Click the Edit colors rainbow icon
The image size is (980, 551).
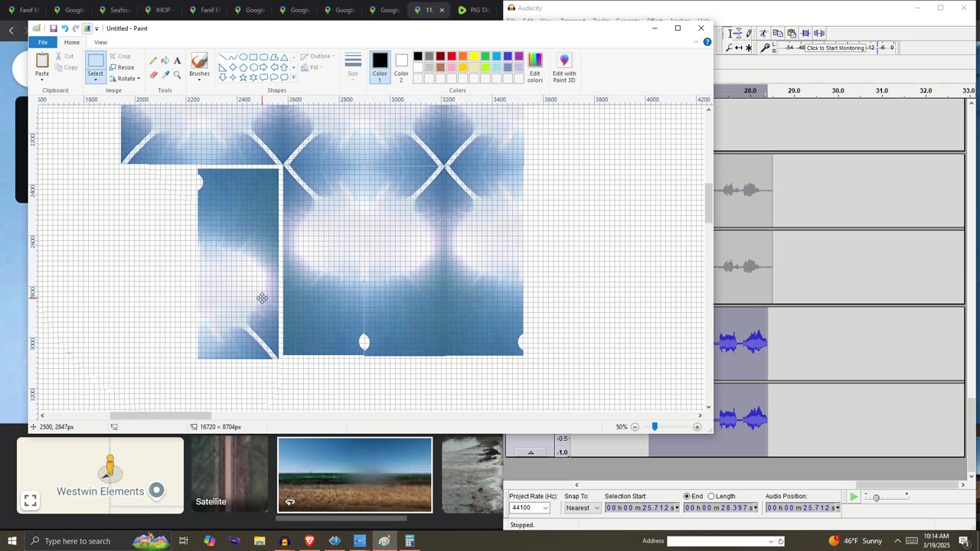(x=535, y=60)
